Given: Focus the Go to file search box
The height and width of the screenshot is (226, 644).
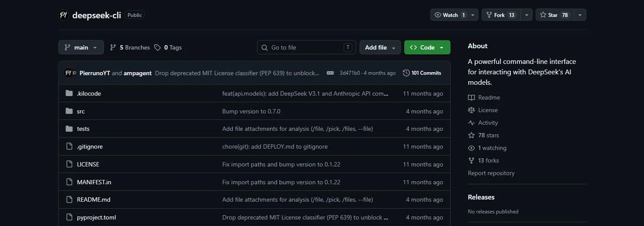Looking at the screenshot, I should pyautogui.click(x=307, y=47).
